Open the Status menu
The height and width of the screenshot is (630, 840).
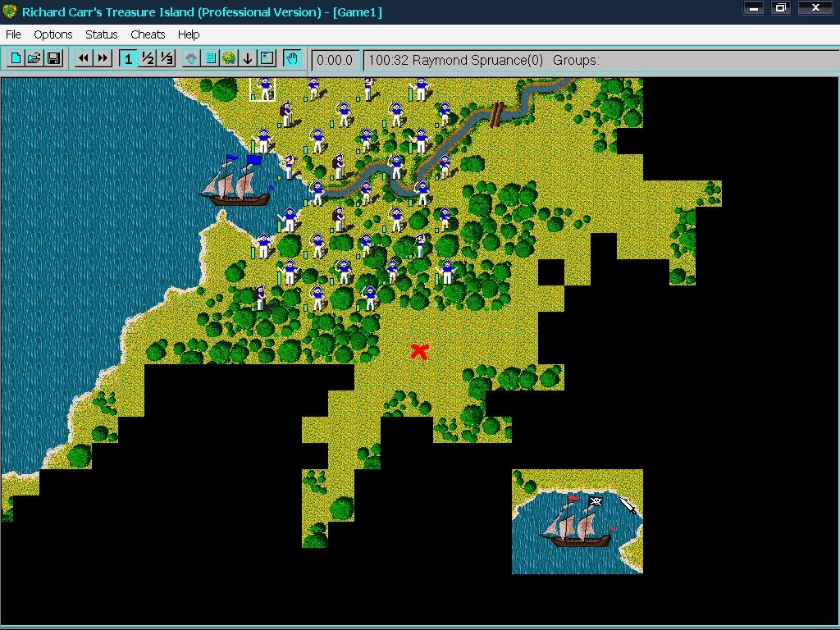[101, 34]
